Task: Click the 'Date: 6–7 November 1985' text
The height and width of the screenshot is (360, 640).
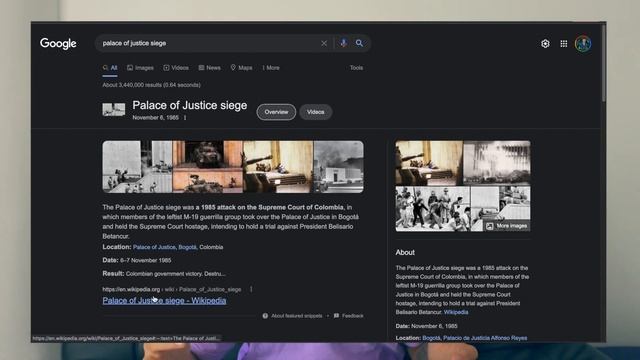Action: [137, 260]
